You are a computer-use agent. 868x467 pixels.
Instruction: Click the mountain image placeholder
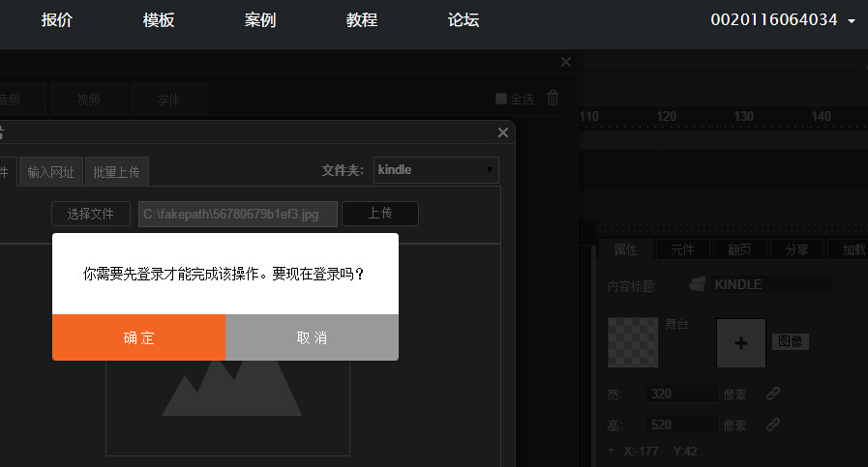tap(227, 387)
